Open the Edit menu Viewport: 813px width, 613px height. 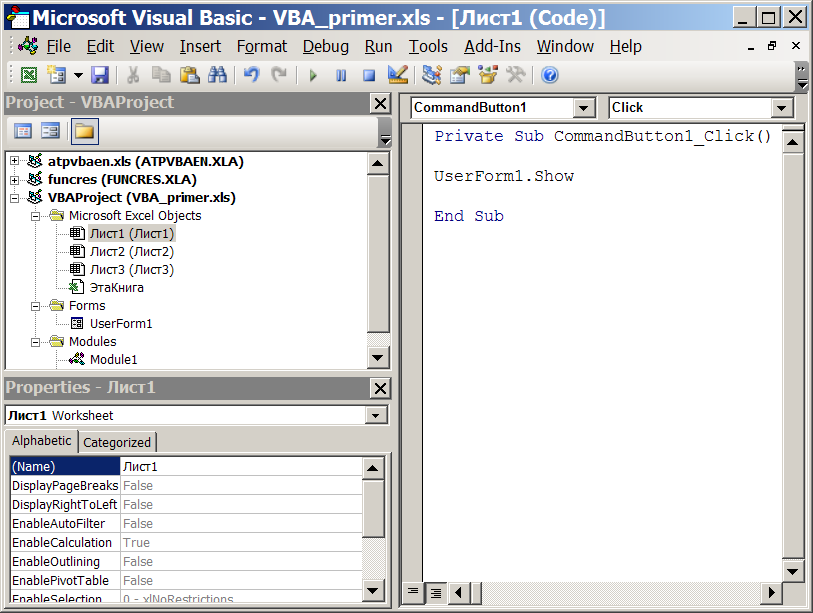pyautogui.click(x=100, y=47)
